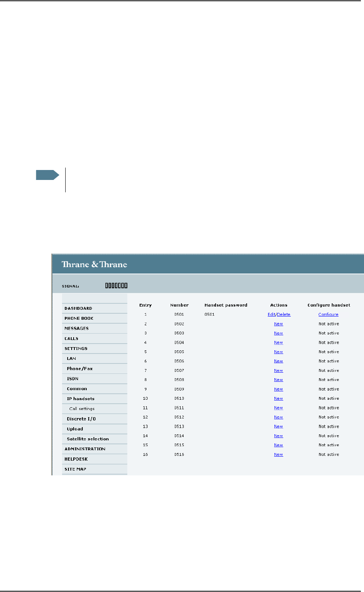364x592 pixels.
Task: Click Edit link for handset 0501
Action: [x=272, y=315]
